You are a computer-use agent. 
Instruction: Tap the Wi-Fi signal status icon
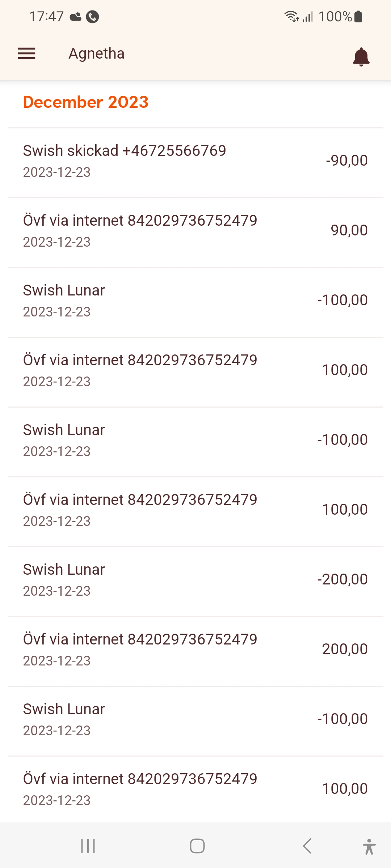point(291,17)
